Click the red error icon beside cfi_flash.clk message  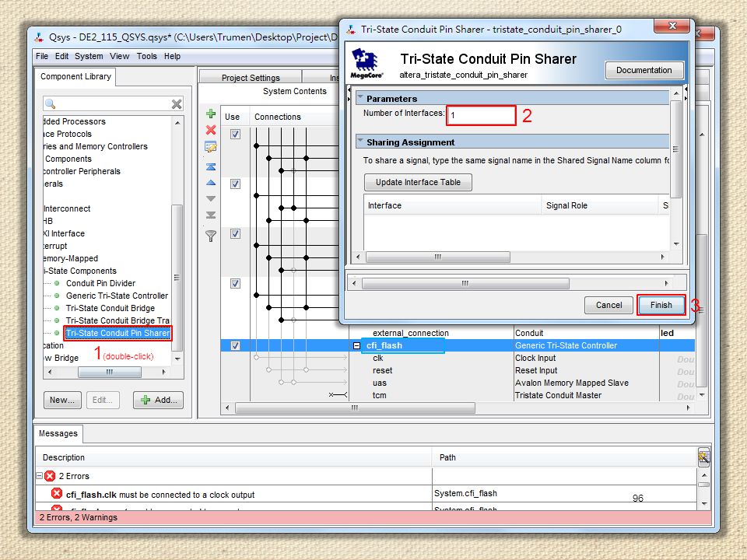click(x=57, y=494)
